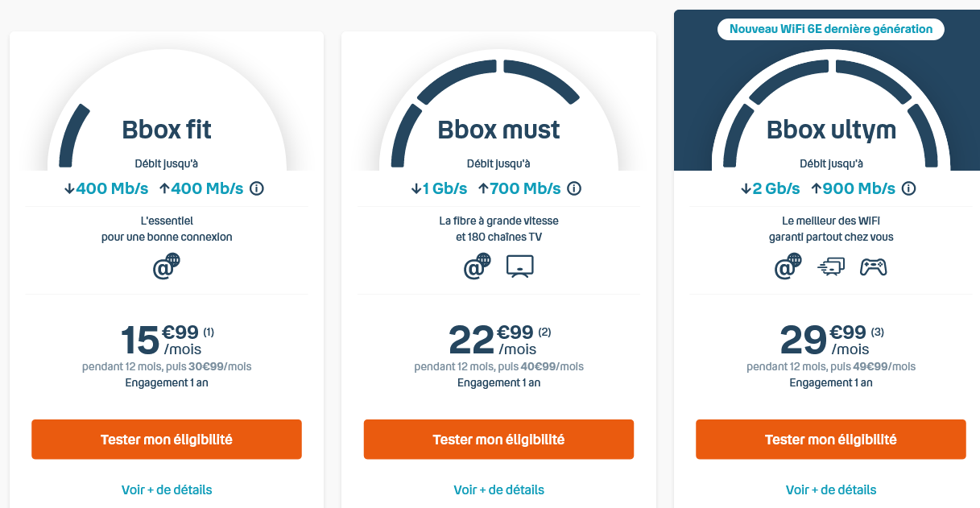This screenshot has width=980, height=508.
Task: Click footnote (1) next to 15€99 price
Action: (x=209, y=332)
